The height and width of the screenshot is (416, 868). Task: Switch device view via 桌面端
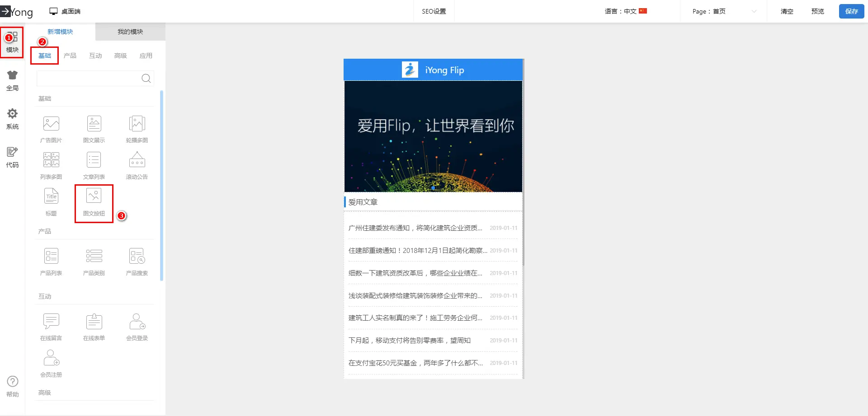point(65,11)
